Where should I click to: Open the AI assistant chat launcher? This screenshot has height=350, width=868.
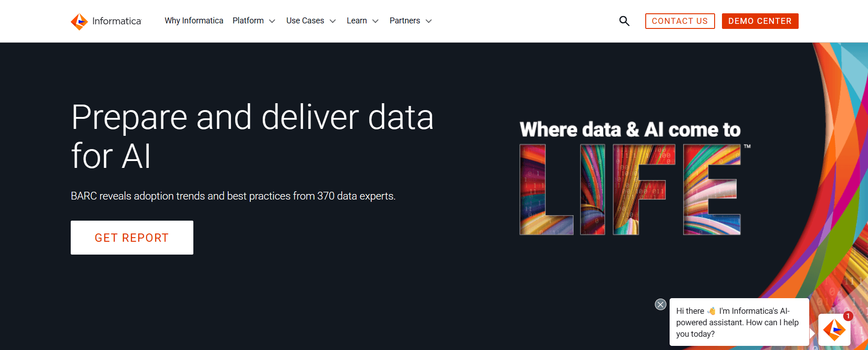[834, 330]
